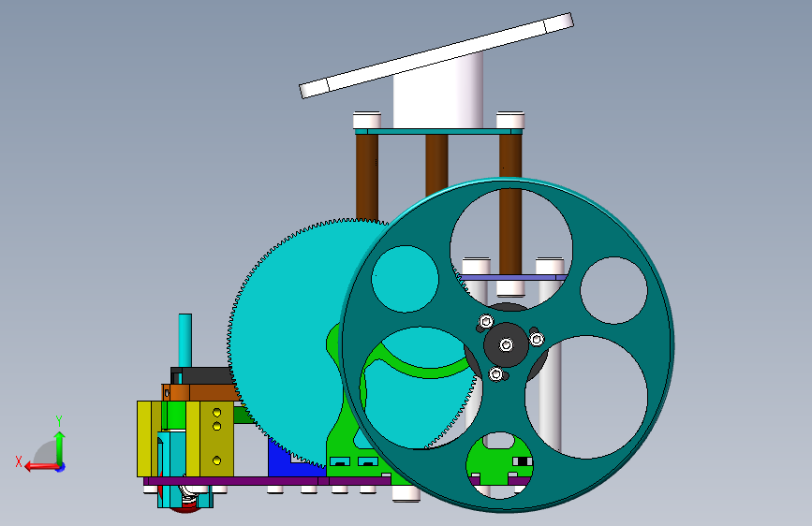
Task: Select the rightmost brown standoff post
Action: click(510, 203)
